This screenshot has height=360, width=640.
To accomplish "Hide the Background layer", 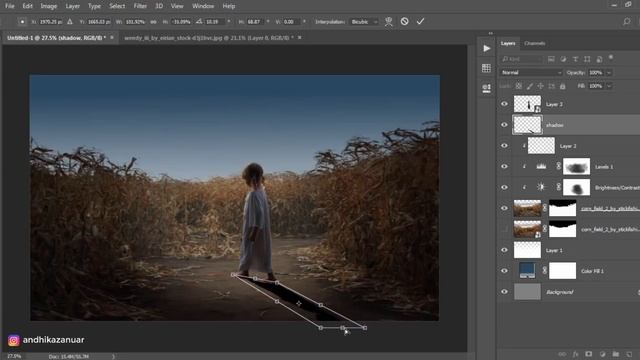I will [x=504, y=291].
